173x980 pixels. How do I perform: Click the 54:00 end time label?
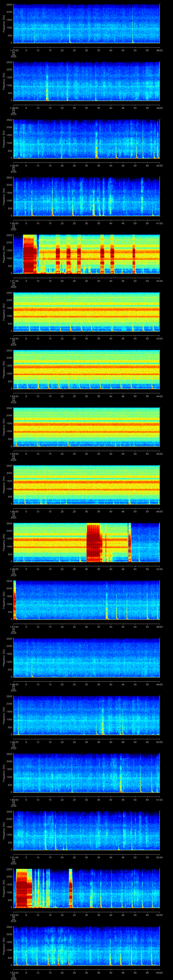tap(159, 972)
